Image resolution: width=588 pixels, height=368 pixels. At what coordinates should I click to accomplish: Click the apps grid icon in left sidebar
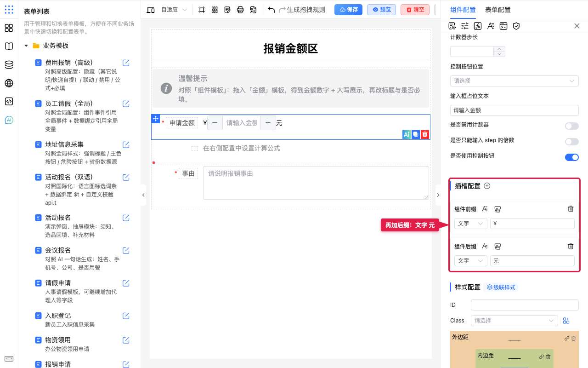click(x=9, y=28)
